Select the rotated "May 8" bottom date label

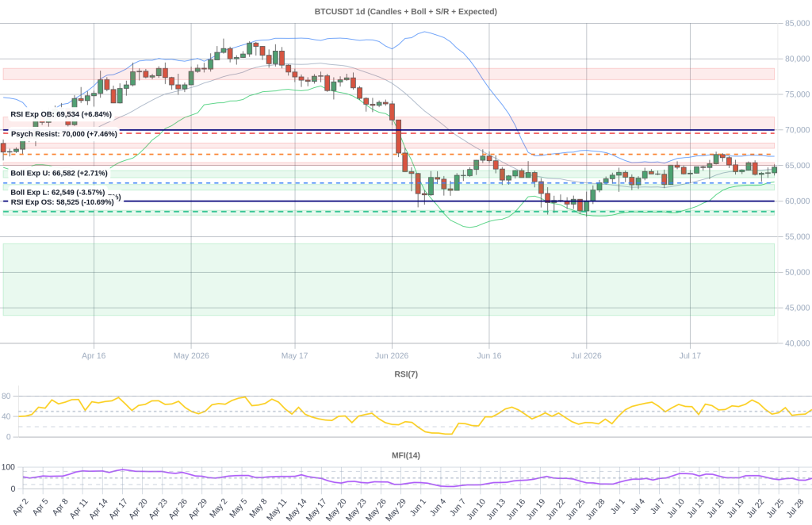tap(258, 509)
